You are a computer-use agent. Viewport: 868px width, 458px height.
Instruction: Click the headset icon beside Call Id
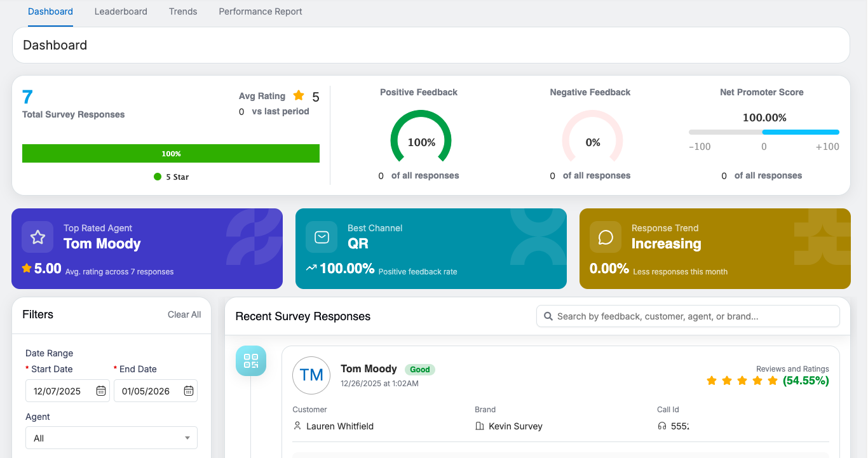point(662,426)
